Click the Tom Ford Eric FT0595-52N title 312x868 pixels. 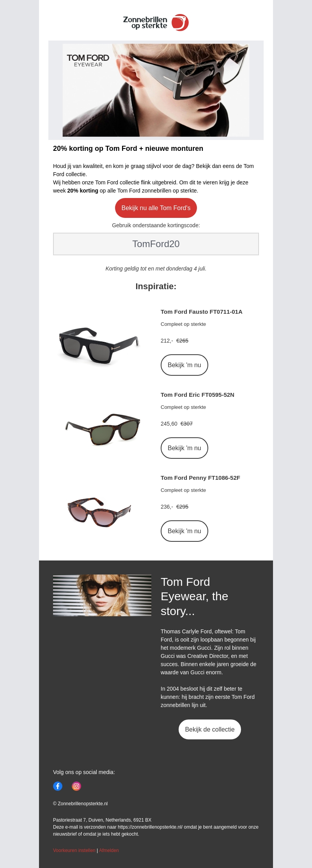[x=197, y=395]
